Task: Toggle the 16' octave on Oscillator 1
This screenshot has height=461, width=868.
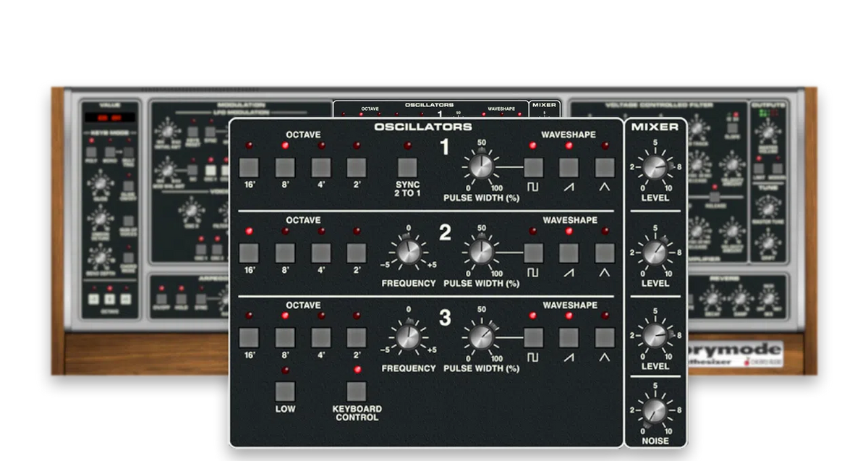Action: 250,168
